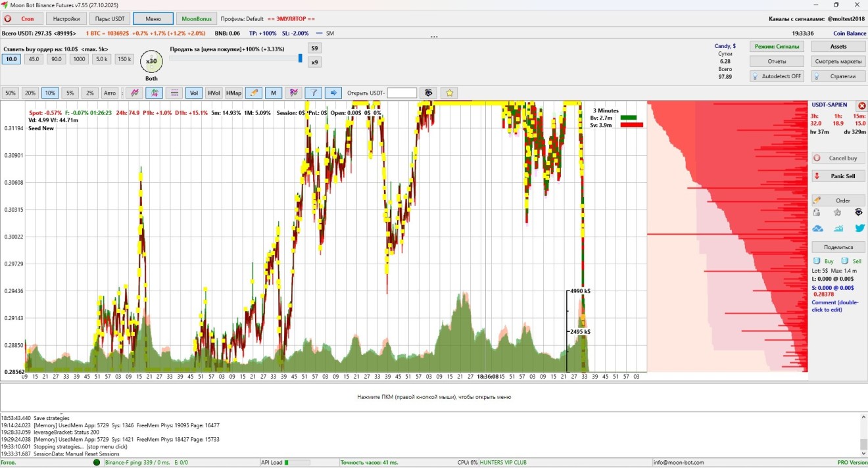Click the percent chart icon after M
868x468 pixels.
tap(293, 93)
